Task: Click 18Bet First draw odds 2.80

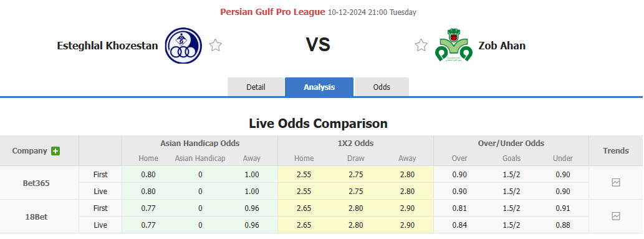Action: click(x=356, y=208)
